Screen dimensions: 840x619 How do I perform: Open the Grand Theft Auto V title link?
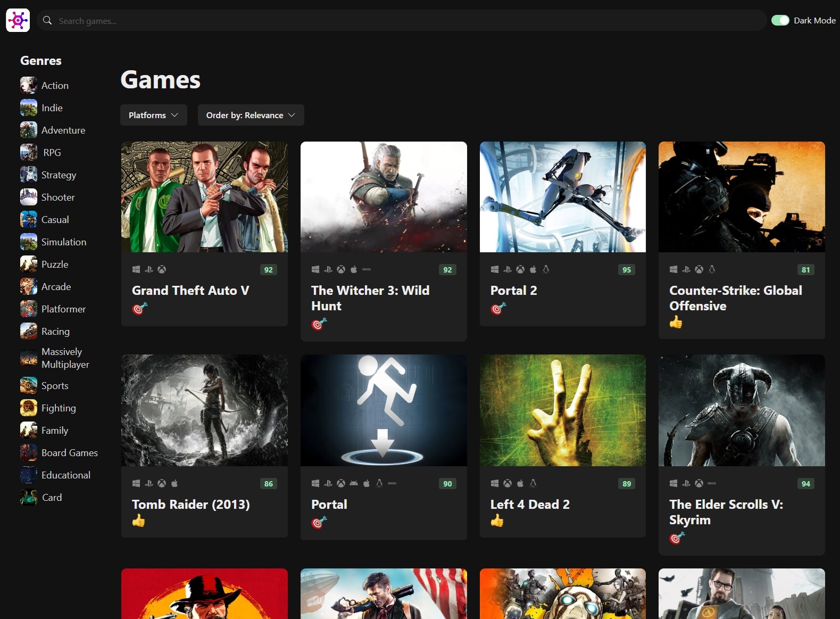coord(190,291)
